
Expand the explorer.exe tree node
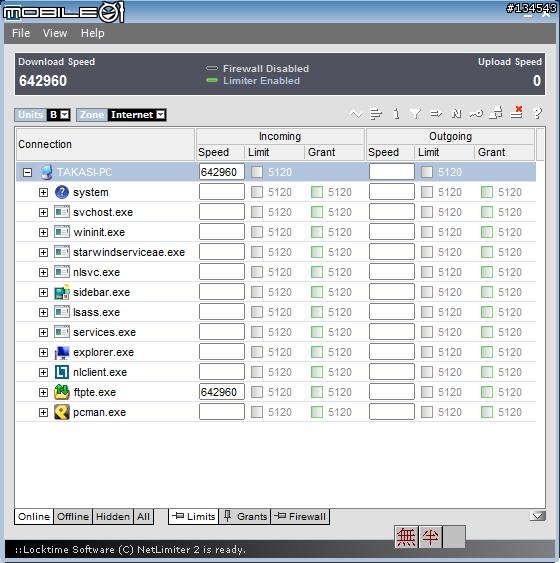click(43, 353)
